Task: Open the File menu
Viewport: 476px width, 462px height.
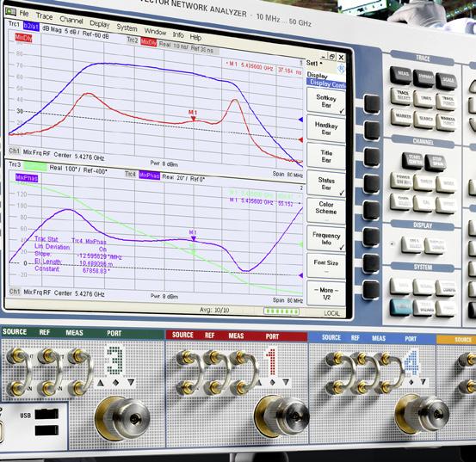Action: [24, 13]
